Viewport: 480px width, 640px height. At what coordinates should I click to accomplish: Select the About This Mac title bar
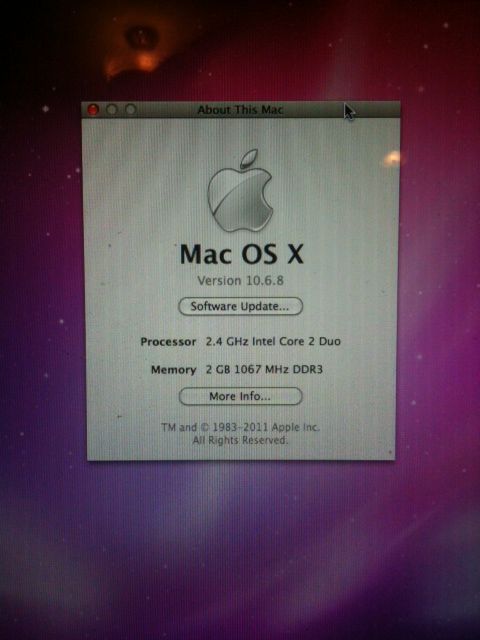point(240,109)
